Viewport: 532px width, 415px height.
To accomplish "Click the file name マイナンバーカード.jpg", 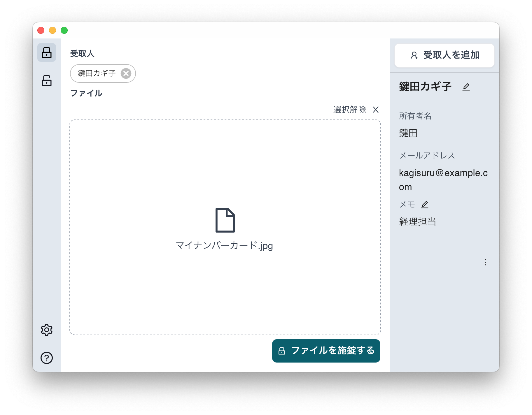I will coord(224,246).
